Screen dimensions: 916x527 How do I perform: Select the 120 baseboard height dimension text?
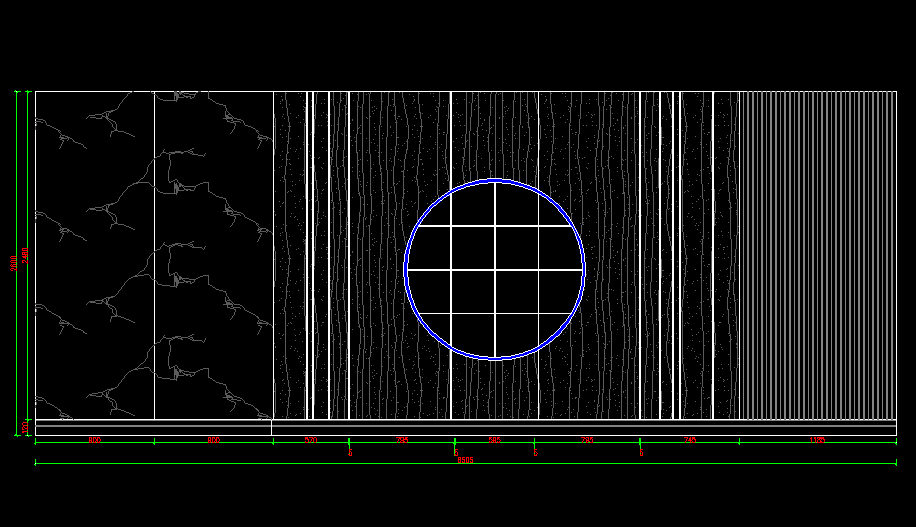coord(25,428)
